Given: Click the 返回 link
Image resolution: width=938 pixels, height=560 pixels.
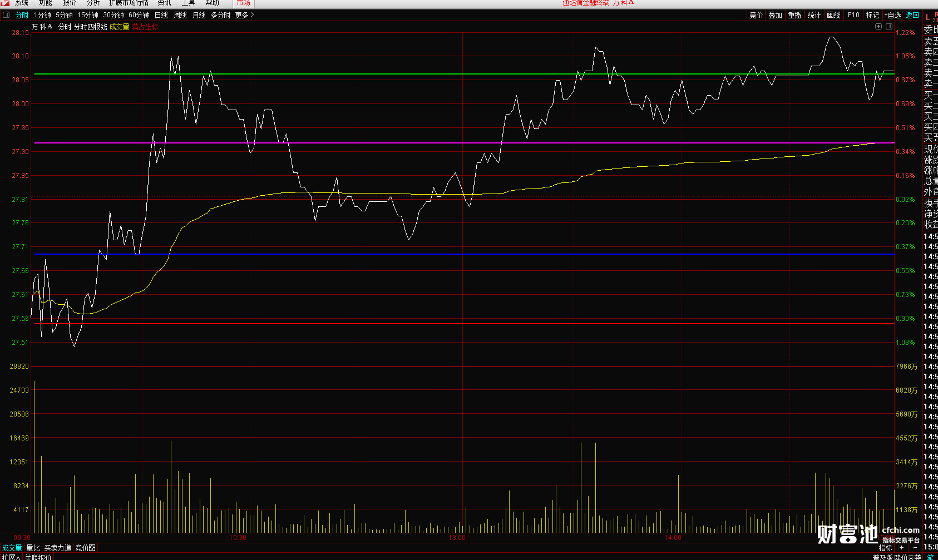Looking at the screenshot, I should [x=912, y=15].
